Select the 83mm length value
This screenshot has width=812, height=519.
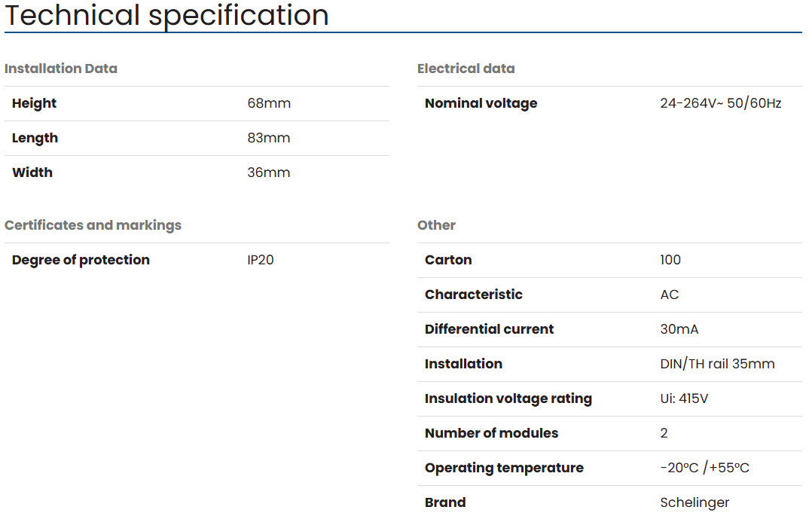(x=268, y=138)
